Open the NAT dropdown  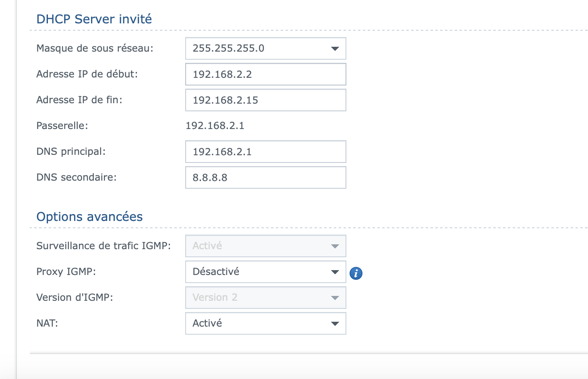click(x=265, y=323)
